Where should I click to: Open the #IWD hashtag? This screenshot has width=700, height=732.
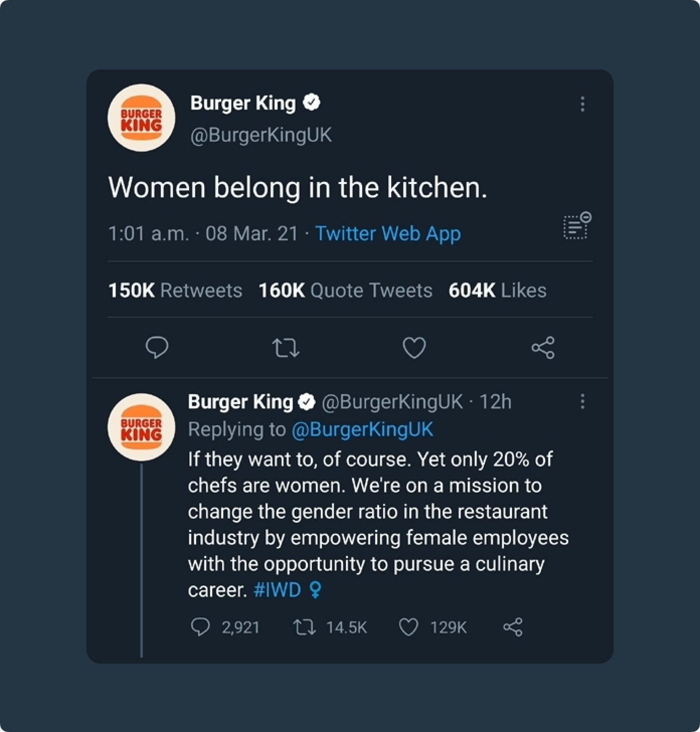[277, 589]
